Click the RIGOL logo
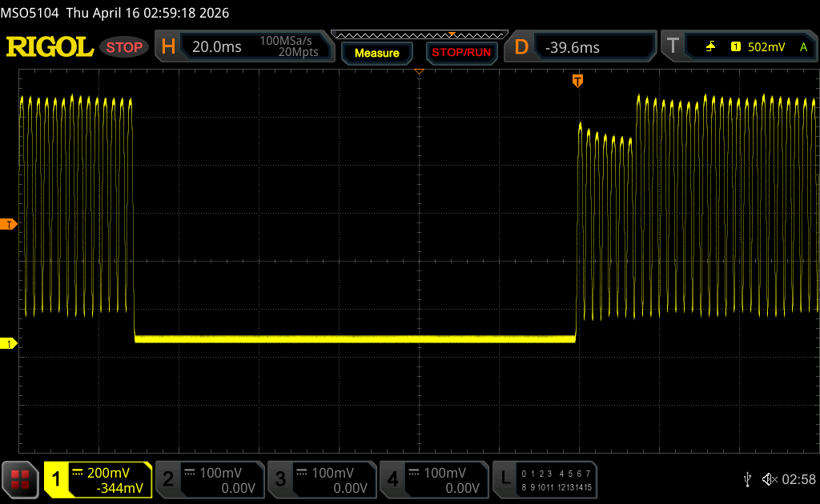Viewport: 820px width, 504px height. [x=50, y=47]
